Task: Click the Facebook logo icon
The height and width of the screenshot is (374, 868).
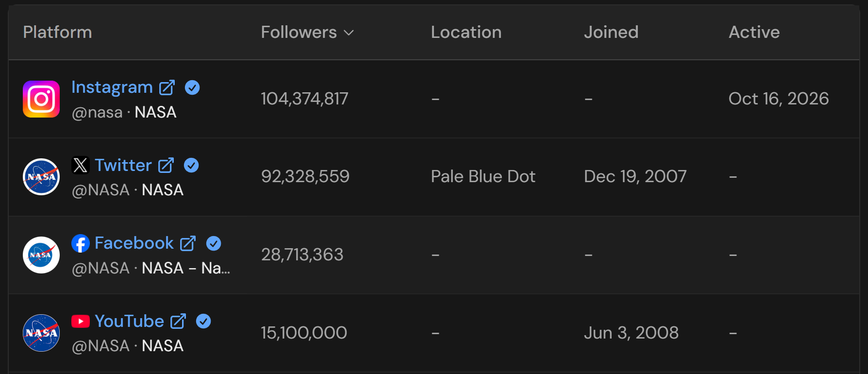Action: click(80, 243)
